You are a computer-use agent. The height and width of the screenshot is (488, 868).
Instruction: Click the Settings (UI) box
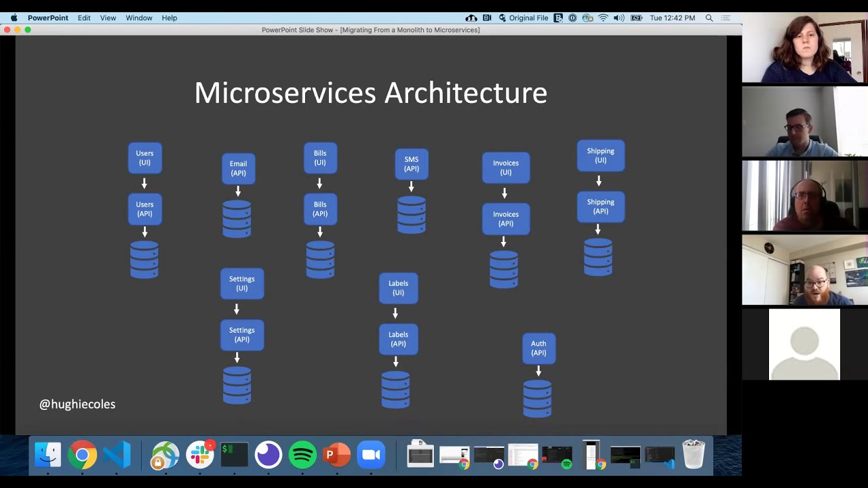[242, 283]
